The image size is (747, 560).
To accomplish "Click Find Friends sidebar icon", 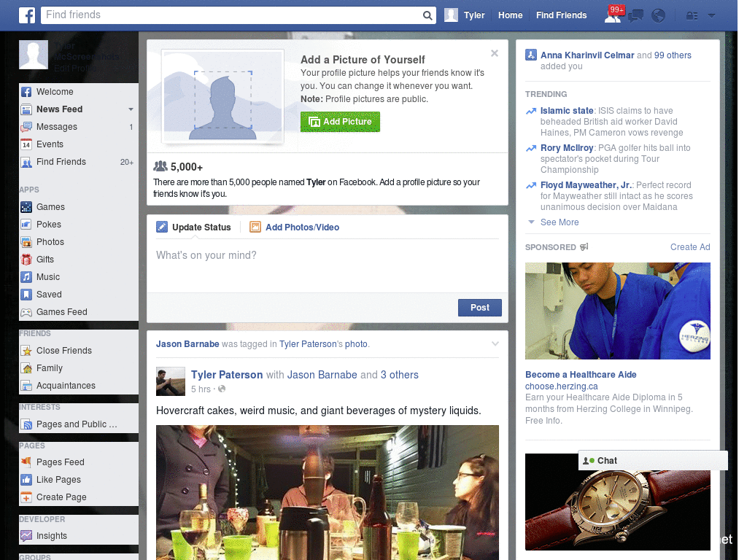I will (x=26, y=162).
